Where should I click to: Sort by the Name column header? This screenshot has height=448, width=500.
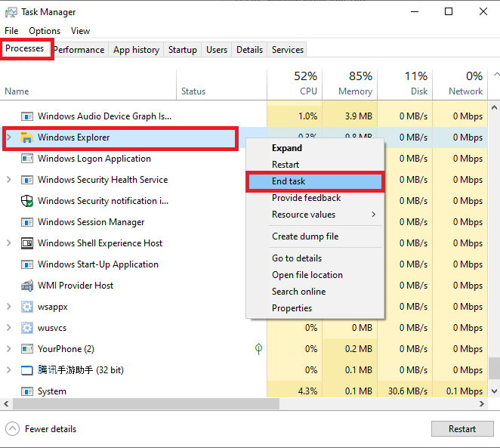pos(88,84)
